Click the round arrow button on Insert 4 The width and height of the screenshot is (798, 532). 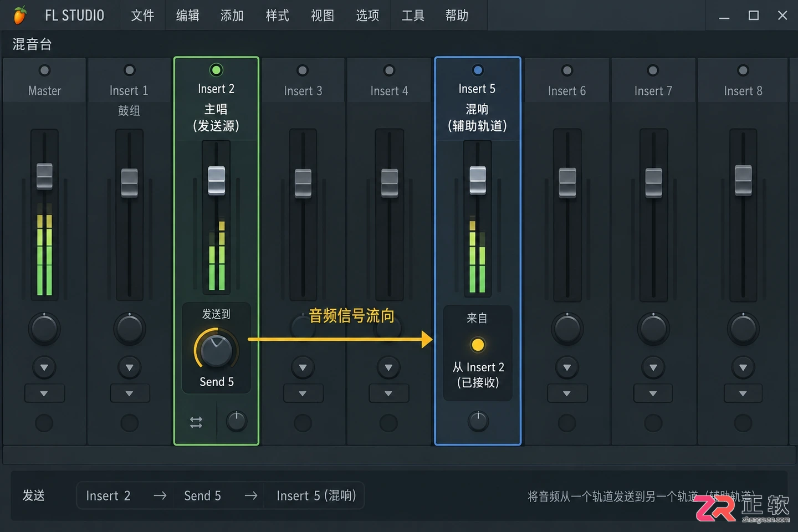click(388, 367)
